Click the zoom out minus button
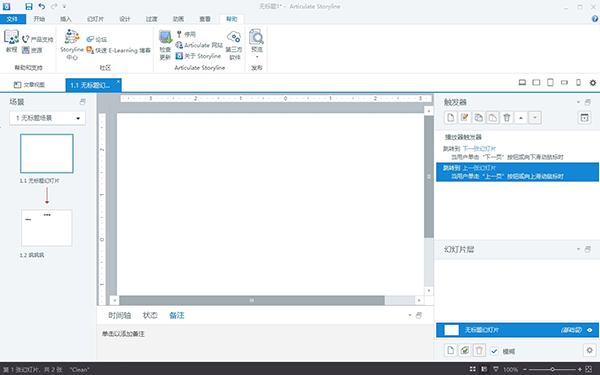The image size is (600, 375). 525,369
